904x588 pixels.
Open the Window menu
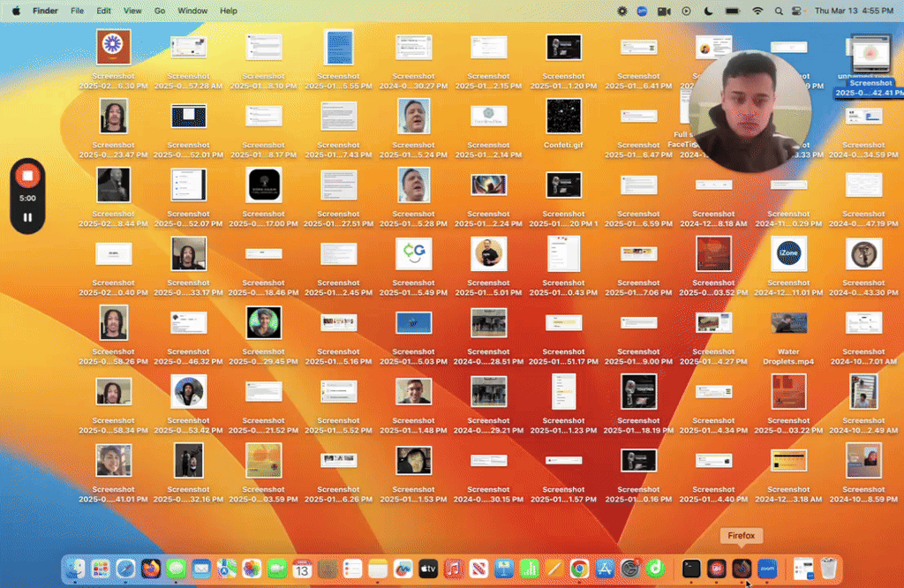tap(192, 11)
